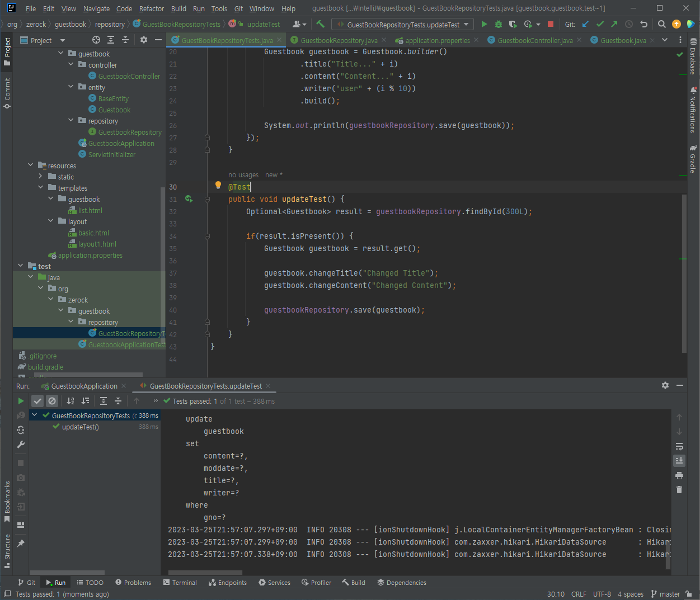Toggle show ignored tests filter
The image size is (700, 600).
coord(52,401)
